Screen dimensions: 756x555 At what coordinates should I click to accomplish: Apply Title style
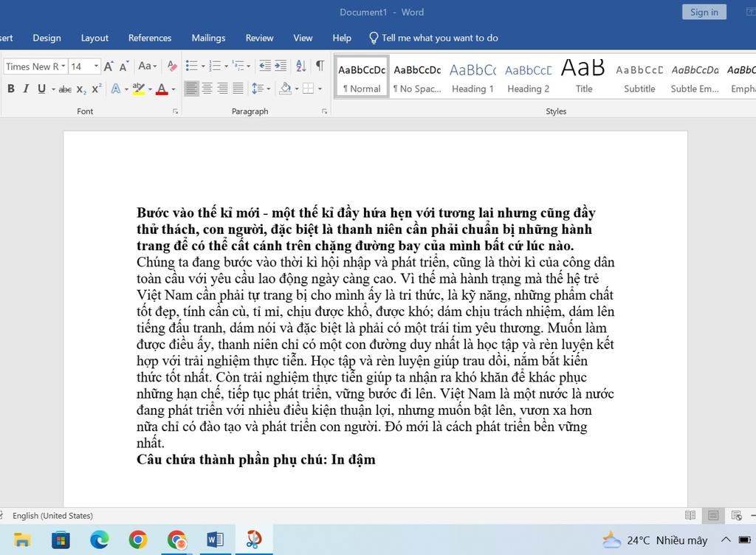coord(583,77)
